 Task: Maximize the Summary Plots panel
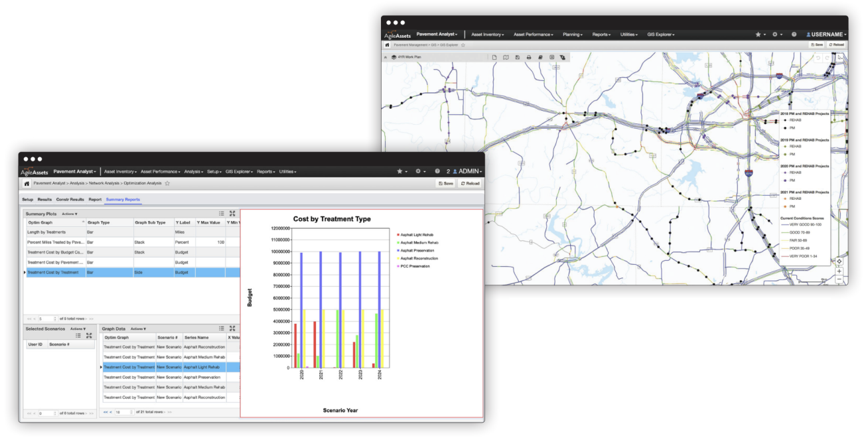point(232,214)
